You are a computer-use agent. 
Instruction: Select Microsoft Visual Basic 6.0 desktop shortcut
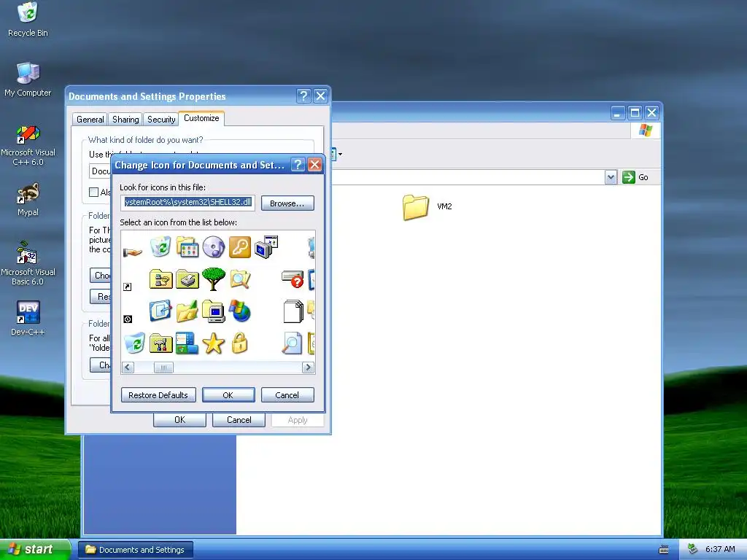[x=28, y=264]
